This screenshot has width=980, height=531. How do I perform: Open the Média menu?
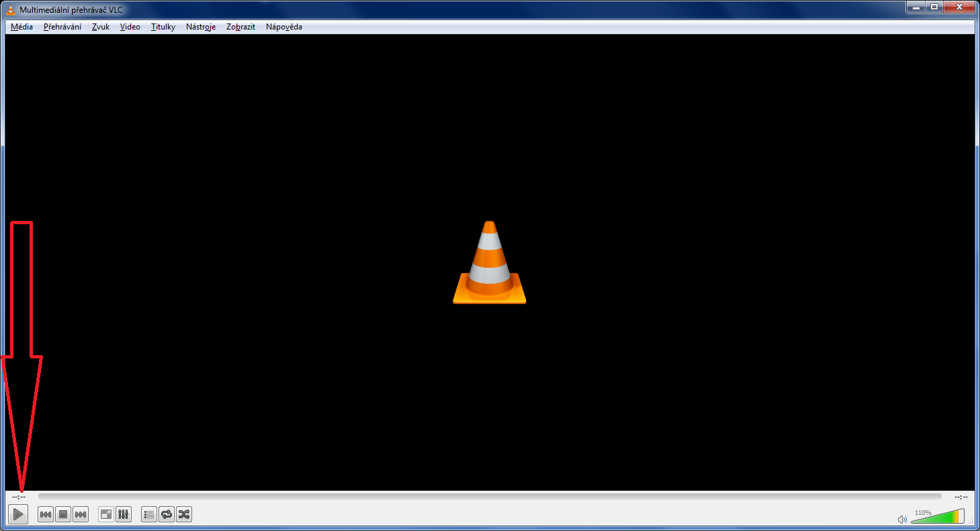pyautogui.click(x=21, y=27)
